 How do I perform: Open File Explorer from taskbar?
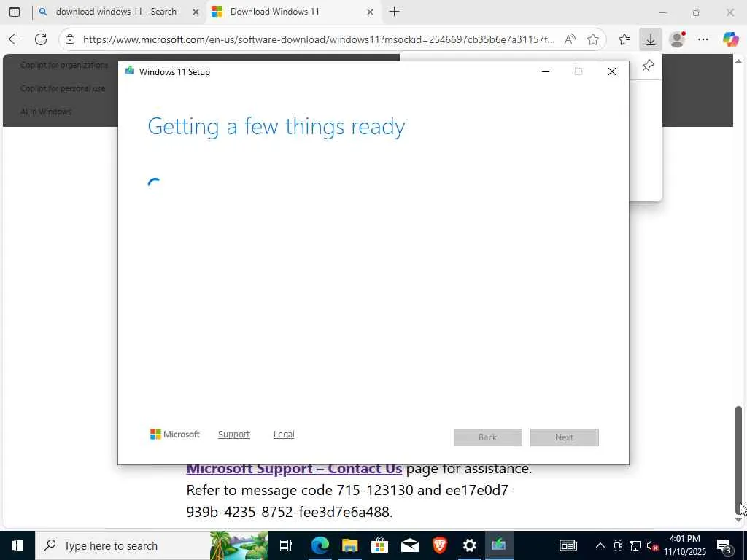point(349,545)
